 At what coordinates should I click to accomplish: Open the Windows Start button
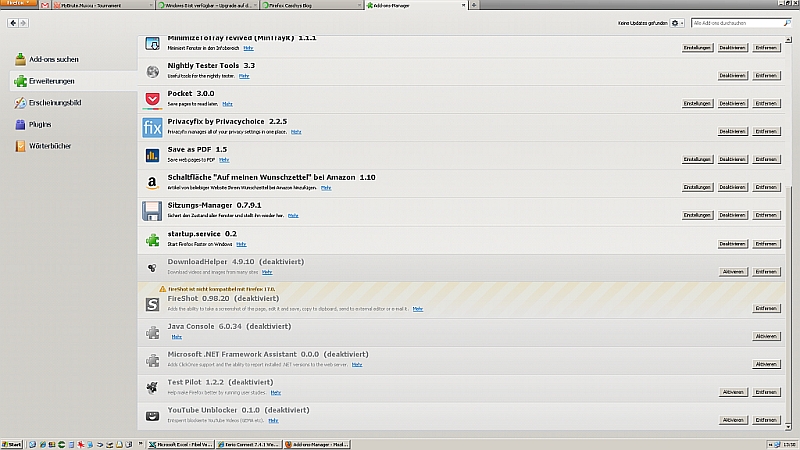pyautogui.click(x=12, y=444)
